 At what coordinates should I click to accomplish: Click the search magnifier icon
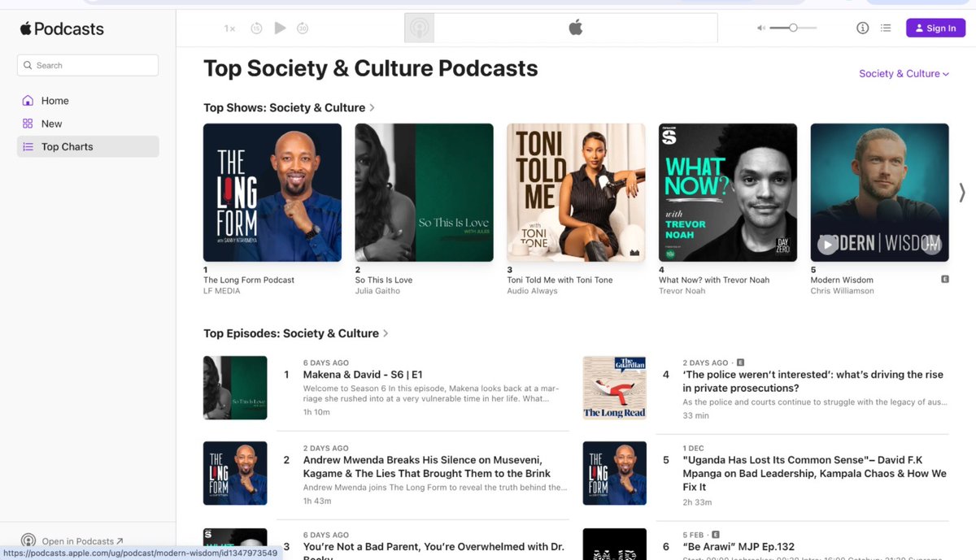[x=28, y=65]
